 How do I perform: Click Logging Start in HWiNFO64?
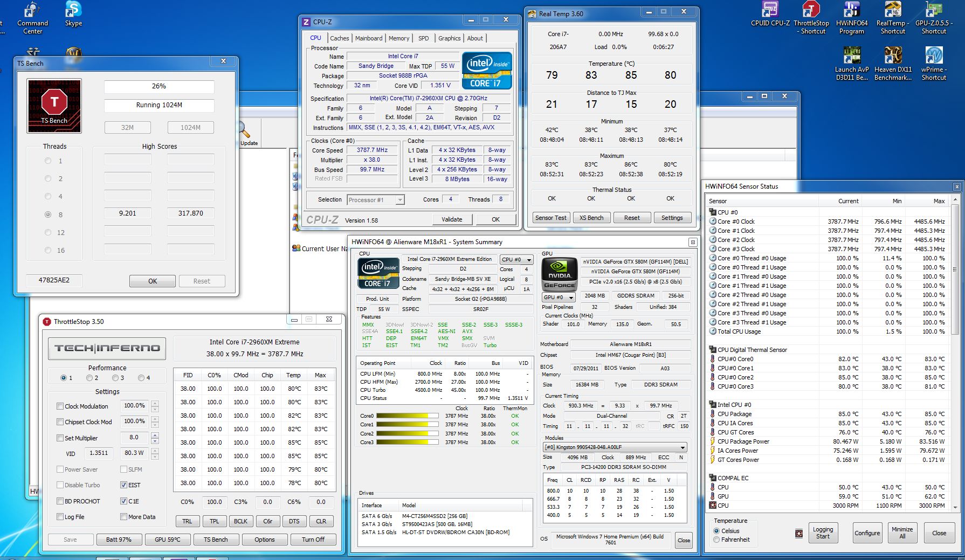click(823, 533)
